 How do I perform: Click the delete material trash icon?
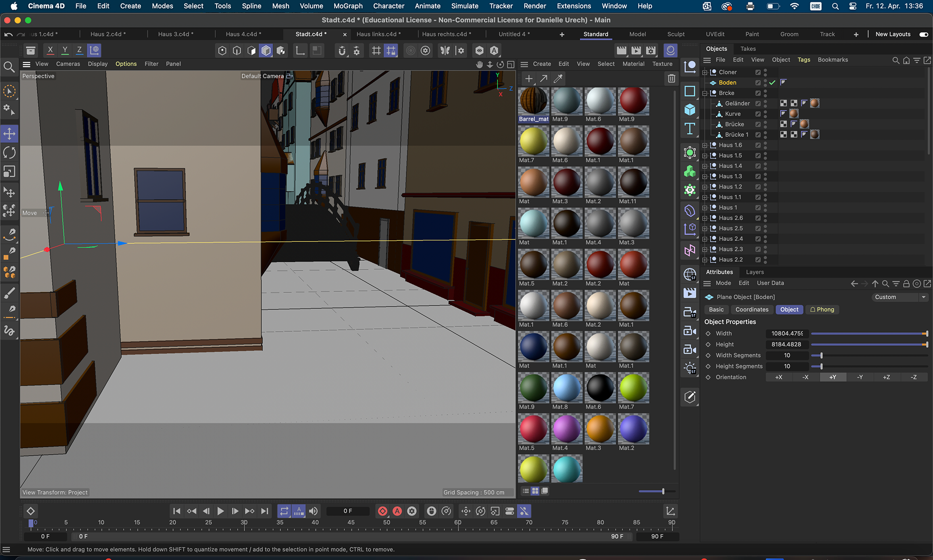tap(671, 79)
